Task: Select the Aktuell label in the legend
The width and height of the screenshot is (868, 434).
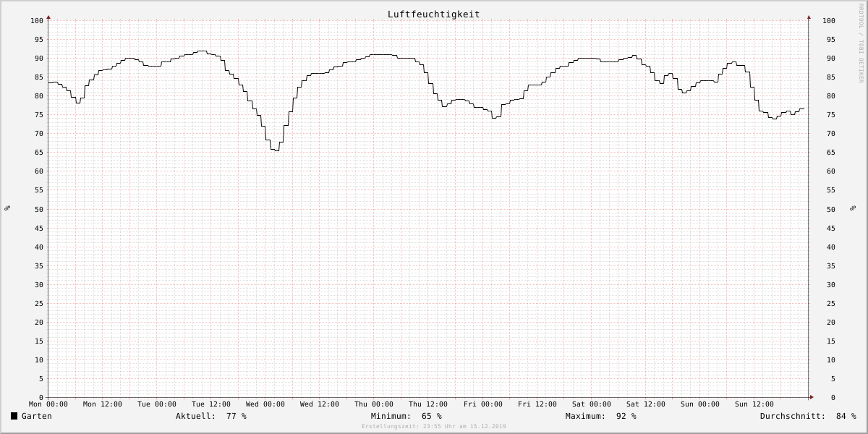Action: 195,416
